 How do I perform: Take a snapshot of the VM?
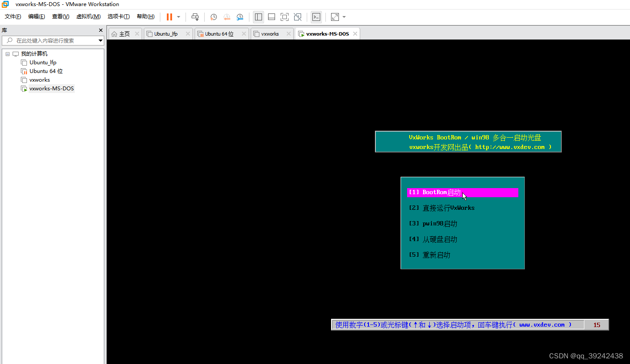click(213, 17)
